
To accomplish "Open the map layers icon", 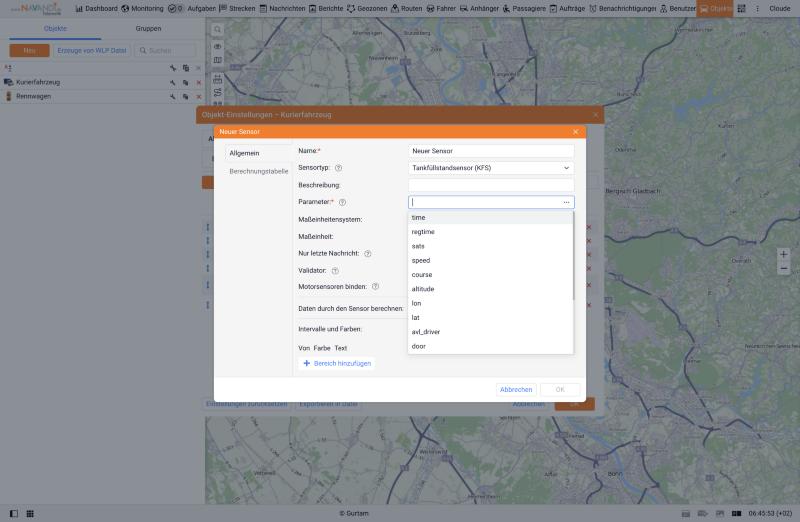I will [217, 60].
